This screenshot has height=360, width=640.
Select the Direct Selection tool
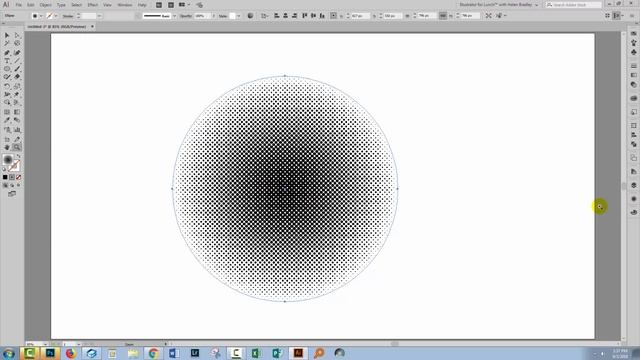[x=17, y=36]
